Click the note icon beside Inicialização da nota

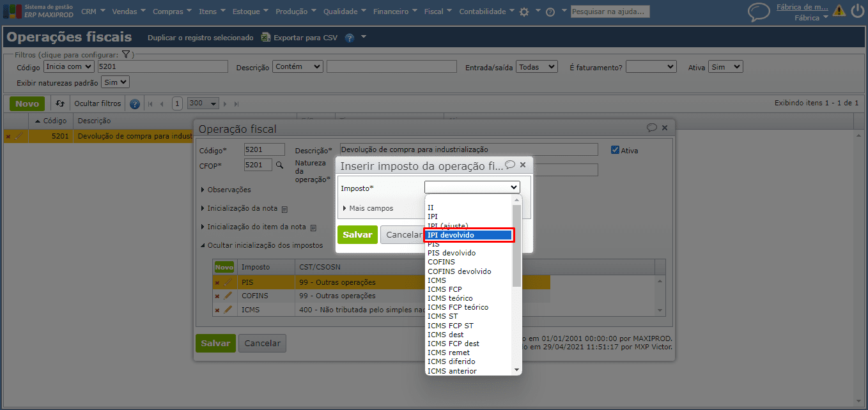tap(284, 209)
